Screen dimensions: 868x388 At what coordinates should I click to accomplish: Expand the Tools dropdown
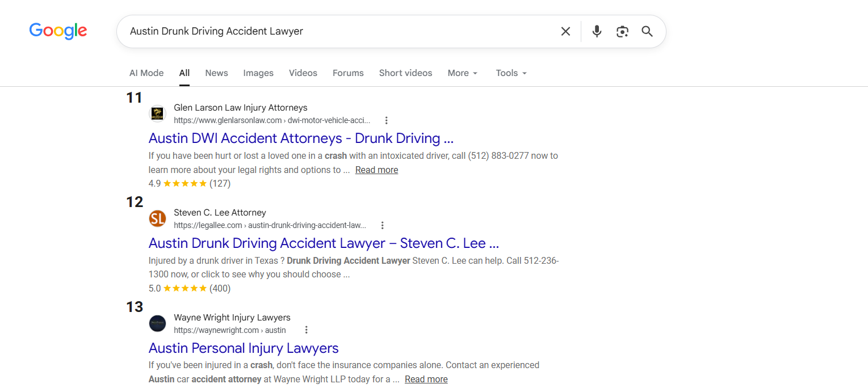coord(511,73)
